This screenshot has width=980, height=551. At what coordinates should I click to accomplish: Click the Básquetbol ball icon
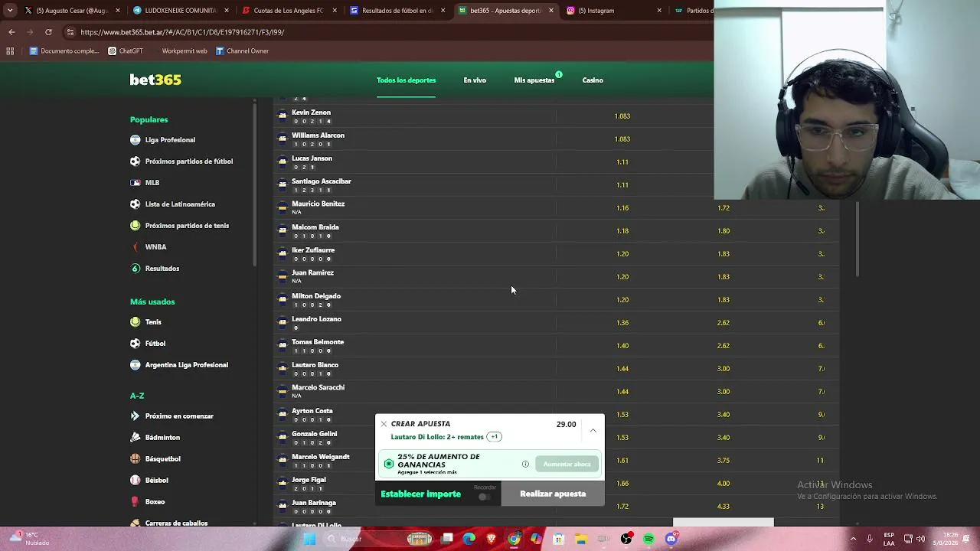pos(136,459)
